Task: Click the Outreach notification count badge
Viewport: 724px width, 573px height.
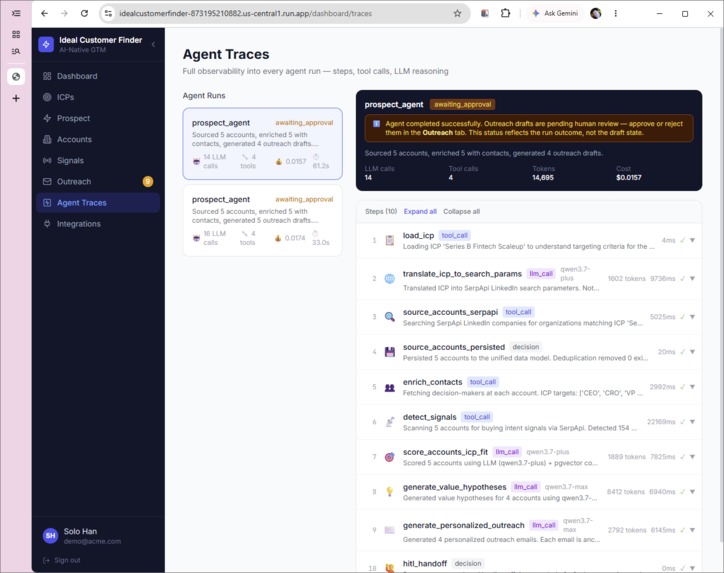Action: tap(148, 181)
